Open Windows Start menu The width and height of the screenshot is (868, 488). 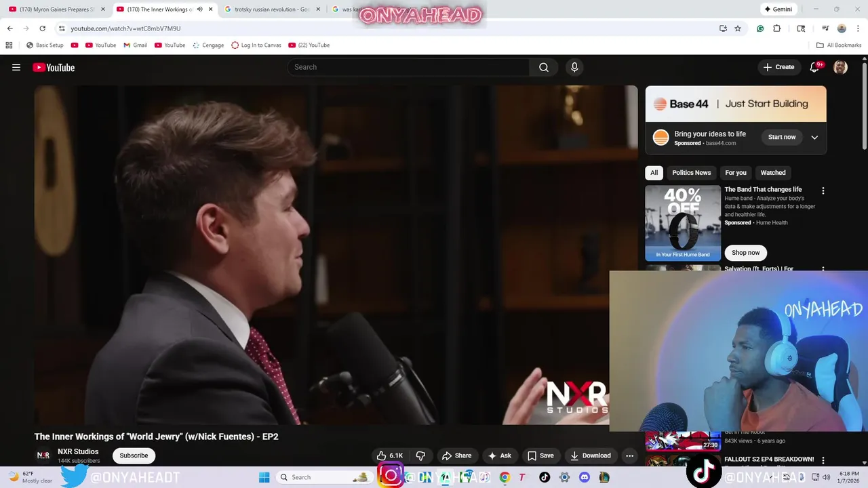[264, 477]
